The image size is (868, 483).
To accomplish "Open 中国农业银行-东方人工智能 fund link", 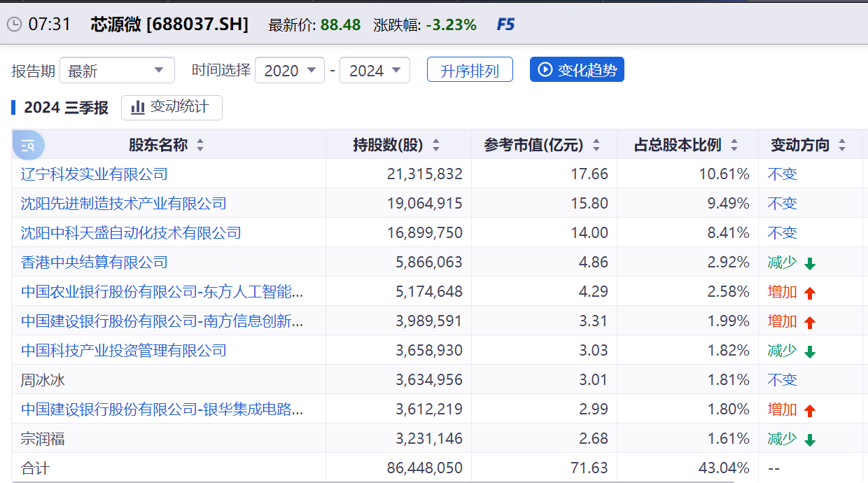I will [162, 291].
